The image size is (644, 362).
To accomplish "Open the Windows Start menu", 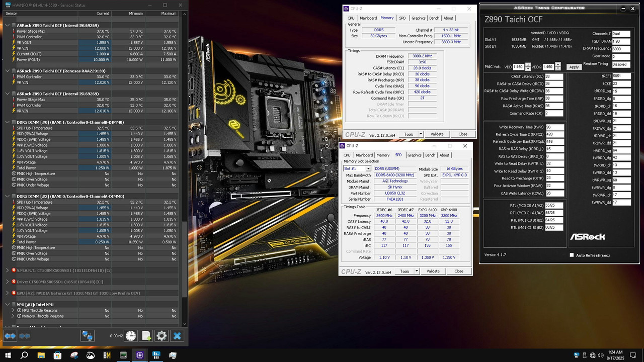I will tap(8, 355).
